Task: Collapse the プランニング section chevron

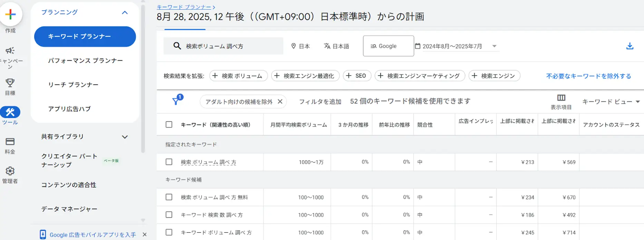Action: click(125, 12)
